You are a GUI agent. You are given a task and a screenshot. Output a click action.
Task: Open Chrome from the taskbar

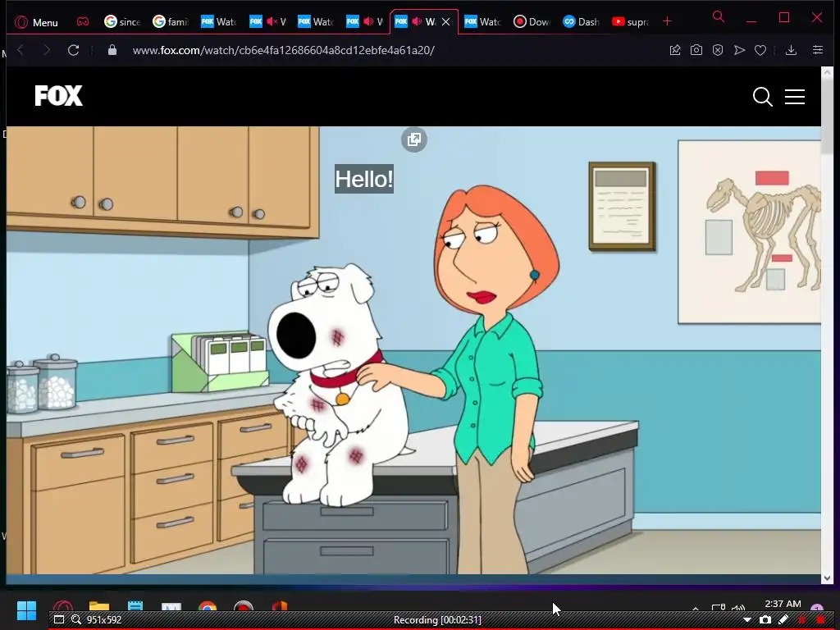pos(208,607)
